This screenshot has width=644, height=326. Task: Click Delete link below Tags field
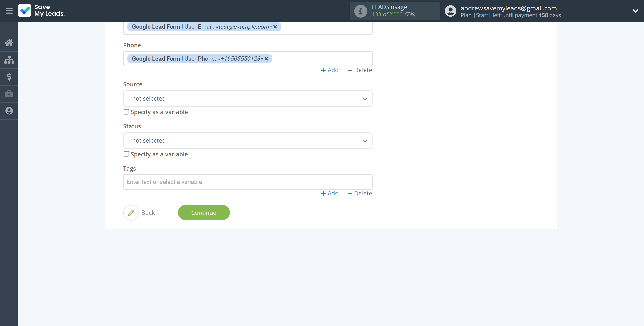coord(360,193)
